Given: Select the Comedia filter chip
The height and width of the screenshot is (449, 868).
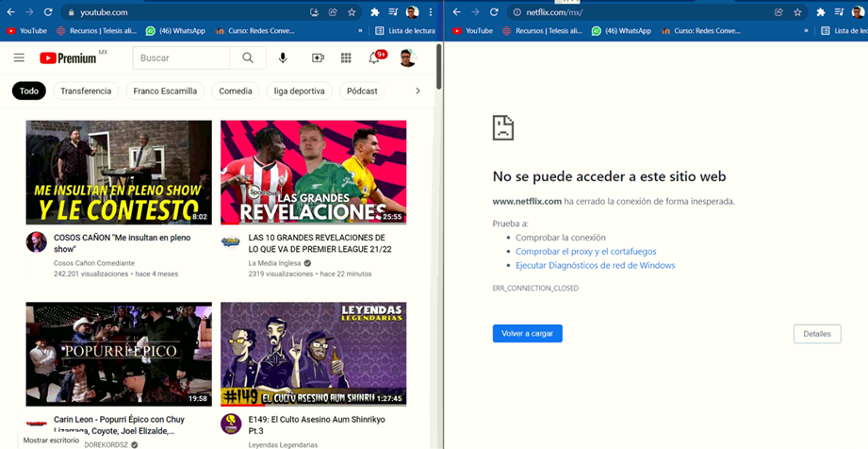Looking at the screenshot, I should coord(236,91).
